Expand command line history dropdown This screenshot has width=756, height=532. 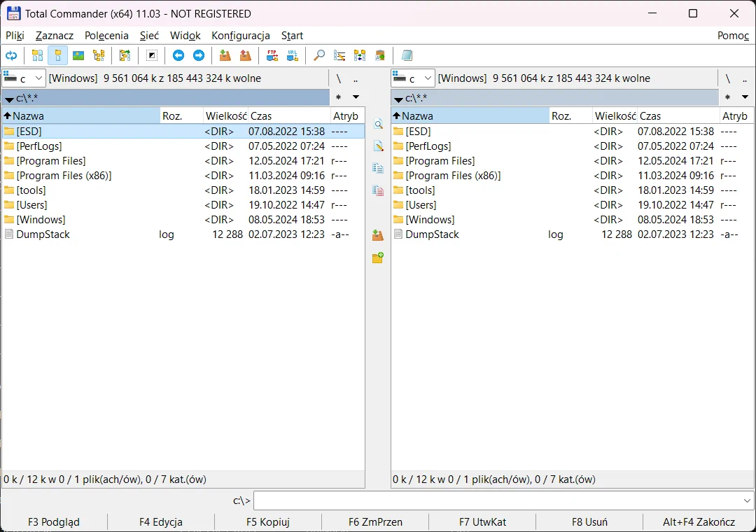tap(747, 500)
